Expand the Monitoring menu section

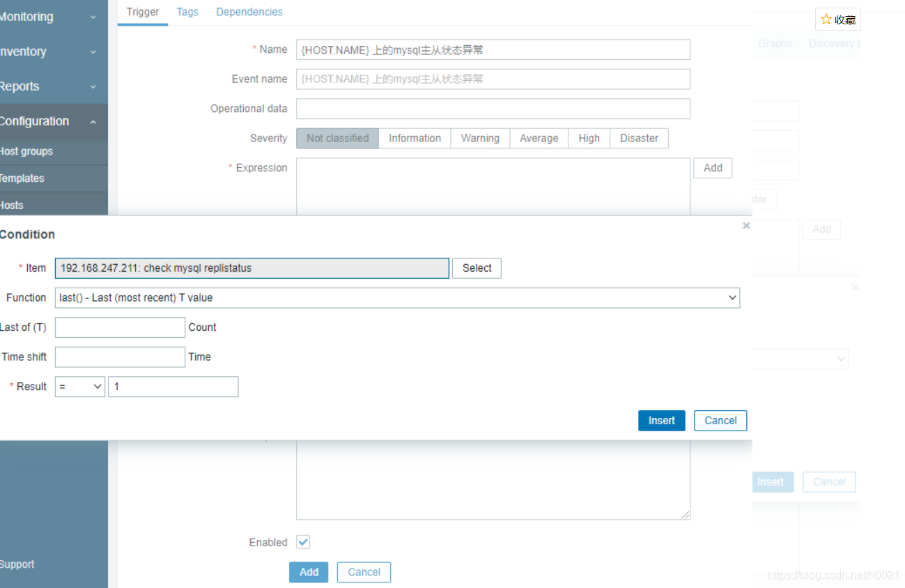tap(54, 17)
